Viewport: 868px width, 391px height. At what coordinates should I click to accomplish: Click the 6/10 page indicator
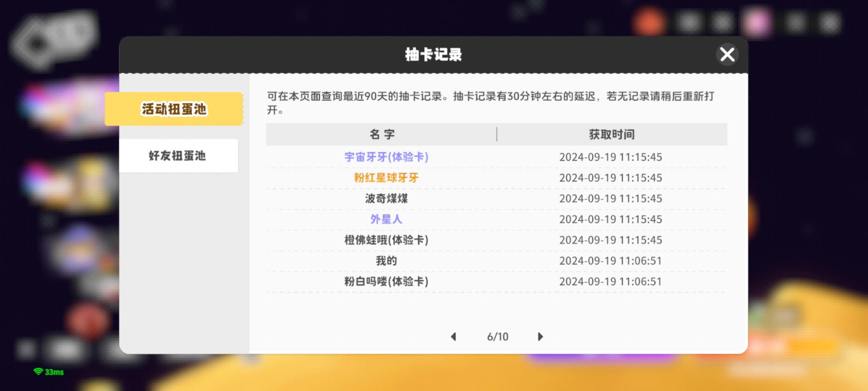pyautogui.click(x=498, y=337)
